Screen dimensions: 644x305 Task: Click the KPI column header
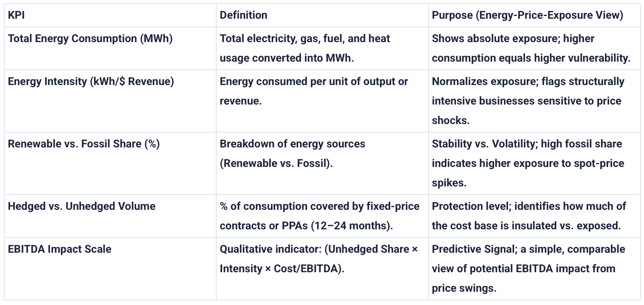pos(16,15)
